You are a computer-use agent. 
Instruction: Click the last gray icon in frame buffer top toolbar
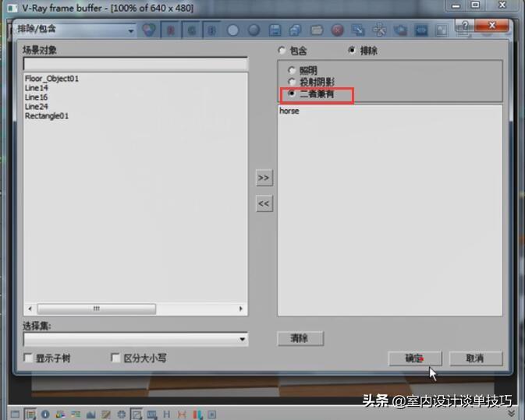tap(442, 30)
